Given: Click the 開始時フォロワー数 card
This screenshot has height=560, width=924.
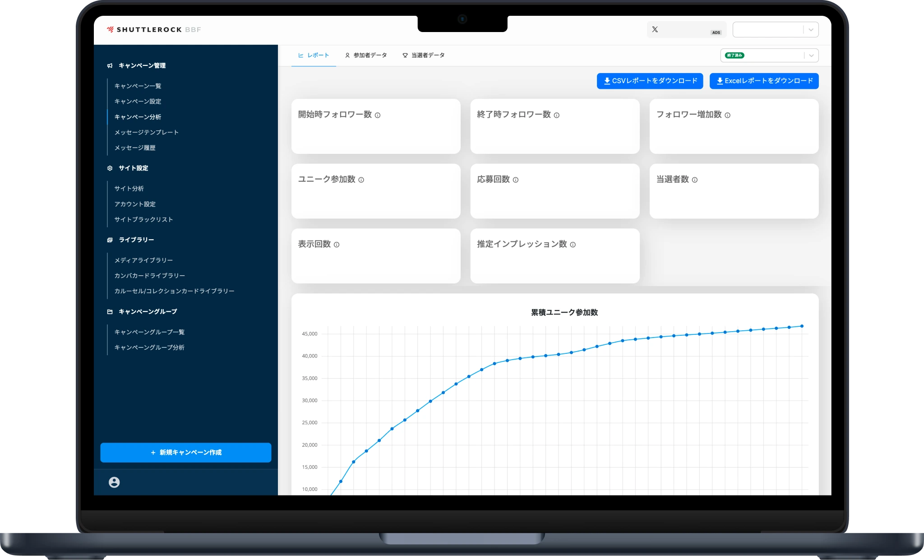Looking at the screenshot, I should point(376,127).
